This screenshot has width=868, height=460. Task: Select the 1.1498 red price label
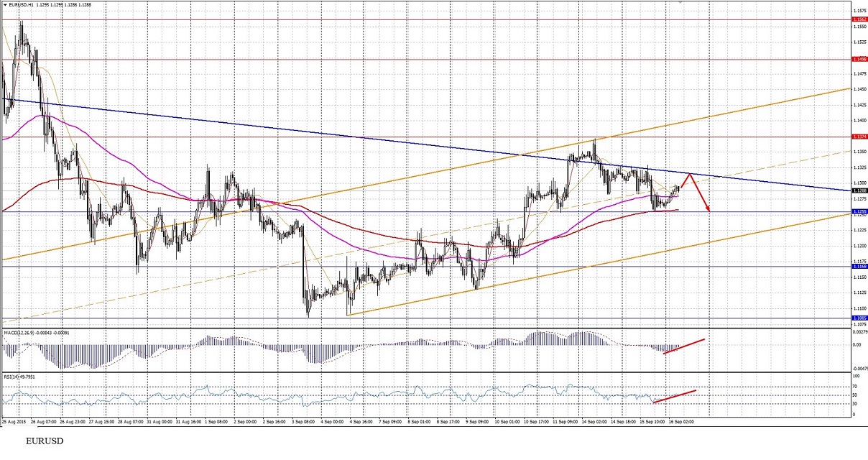(859, 59)
